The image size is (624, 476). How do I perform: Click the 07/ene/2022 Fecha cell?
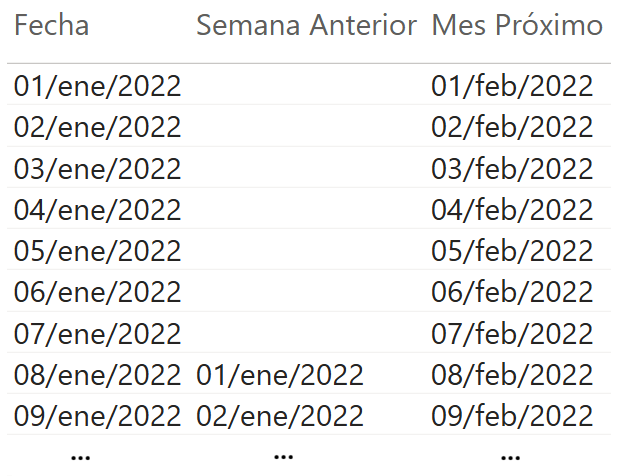coord(97,333)
